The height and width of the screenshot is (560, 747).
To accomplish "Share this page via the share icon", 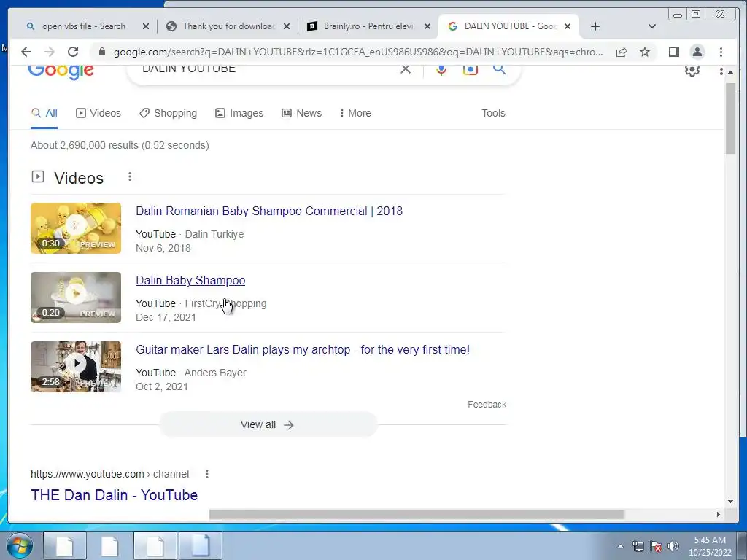I will 622,52.
